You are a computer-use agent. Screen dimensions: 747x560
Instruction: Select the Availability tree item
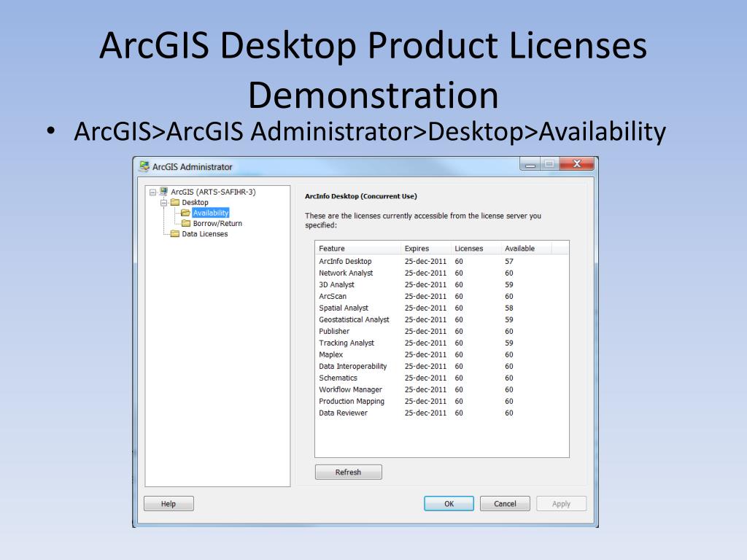coord(211,213)
